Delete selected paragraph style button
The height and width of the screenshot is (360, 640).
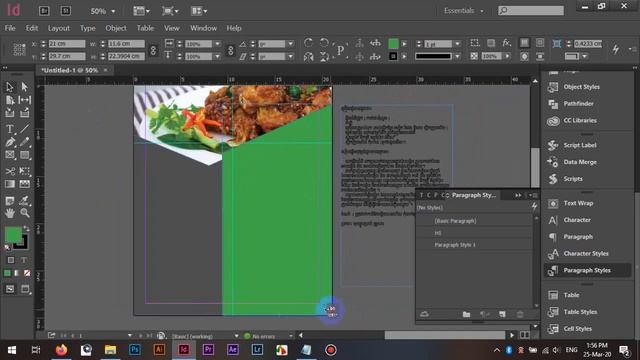pos(520,314)
